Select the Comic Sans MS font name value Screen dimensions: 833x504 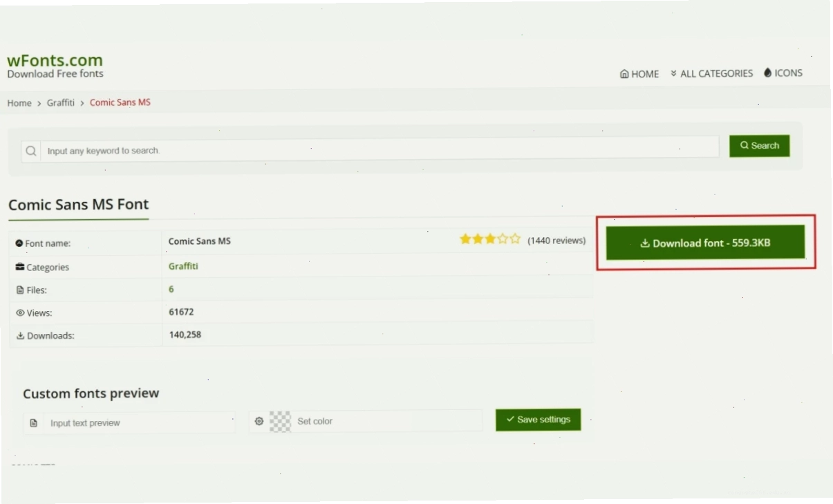click(200, 241)
